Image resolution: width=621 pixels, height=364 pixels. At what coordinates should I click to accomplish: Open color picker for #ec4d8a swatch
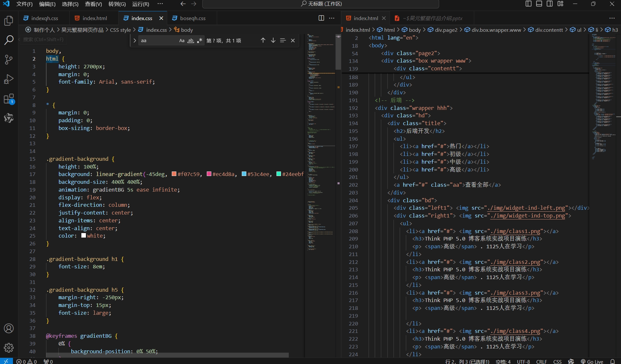pos(209,174)
